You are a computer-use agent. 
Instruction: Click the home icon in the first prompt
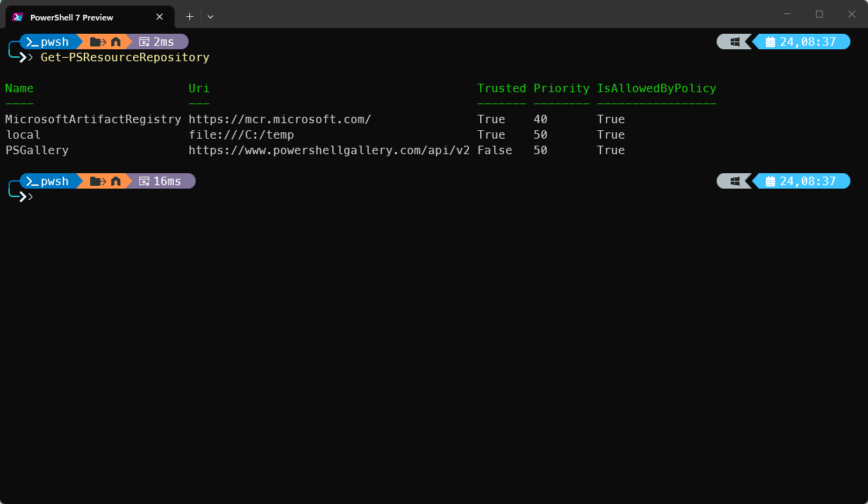click(x=116, y=42)
